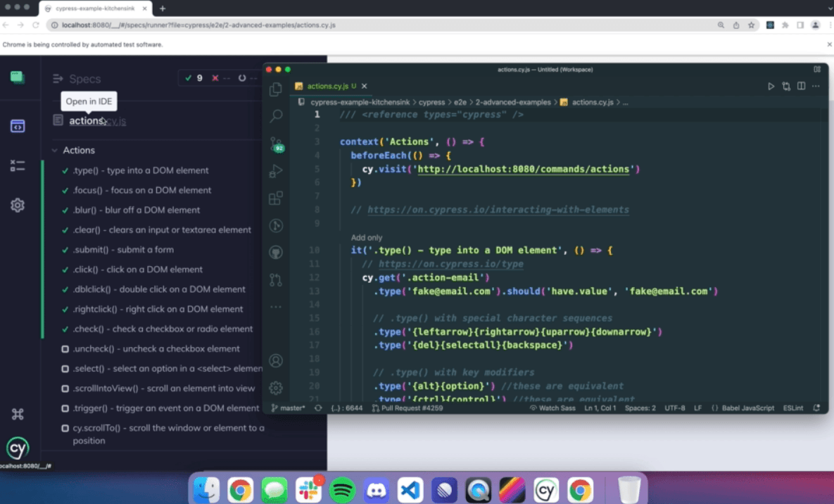Open breadcrumb cypress-example-kitchensink folder
This screenshot has width=834, height=504.
pos(360,102)
